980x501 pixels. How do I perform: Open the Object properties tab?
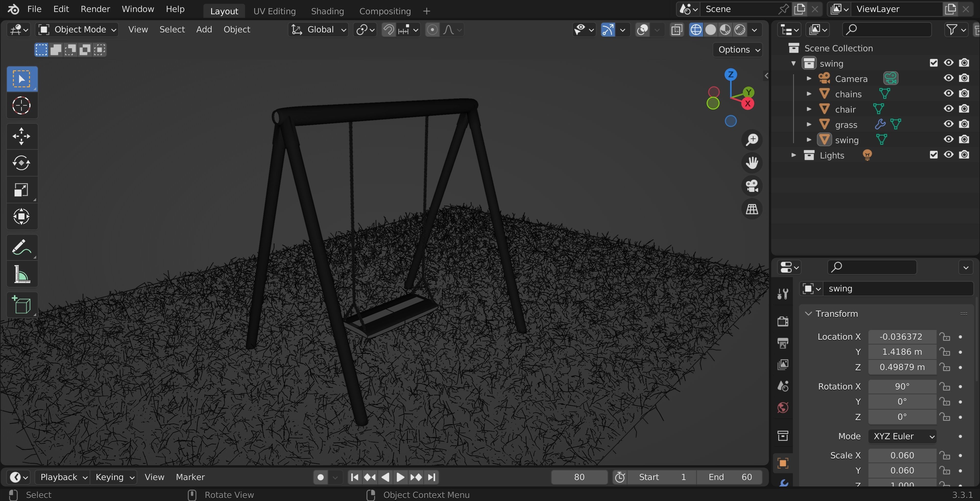(783, 463)
